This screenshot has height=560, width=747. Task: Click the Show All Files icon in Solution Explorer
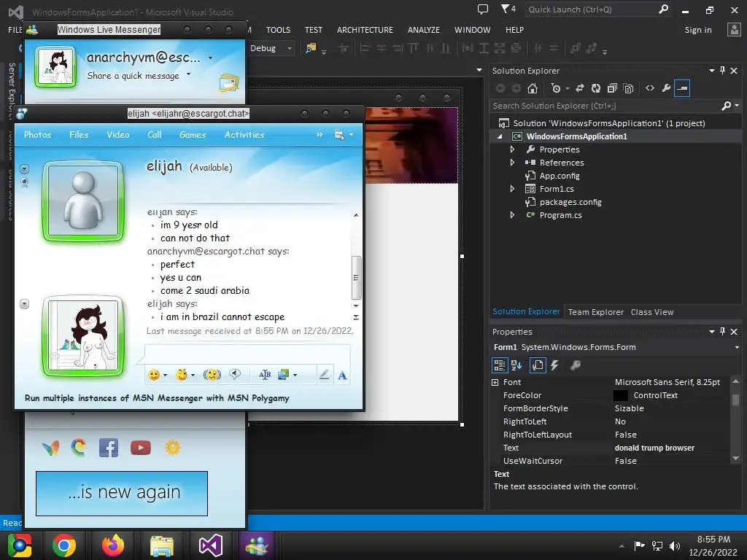tap(628, 88)
